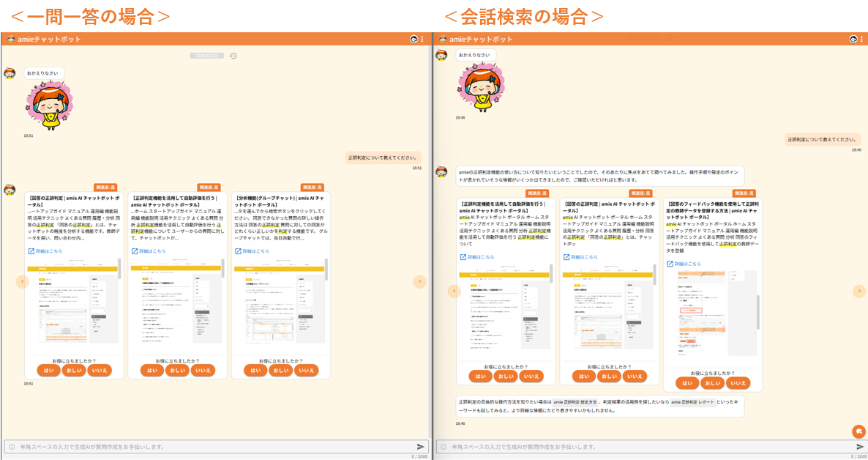Click the orange floating chat bubble icon
Image resolution: width=868 pixels, height=460 pixels.
click(x=858, y=431)
